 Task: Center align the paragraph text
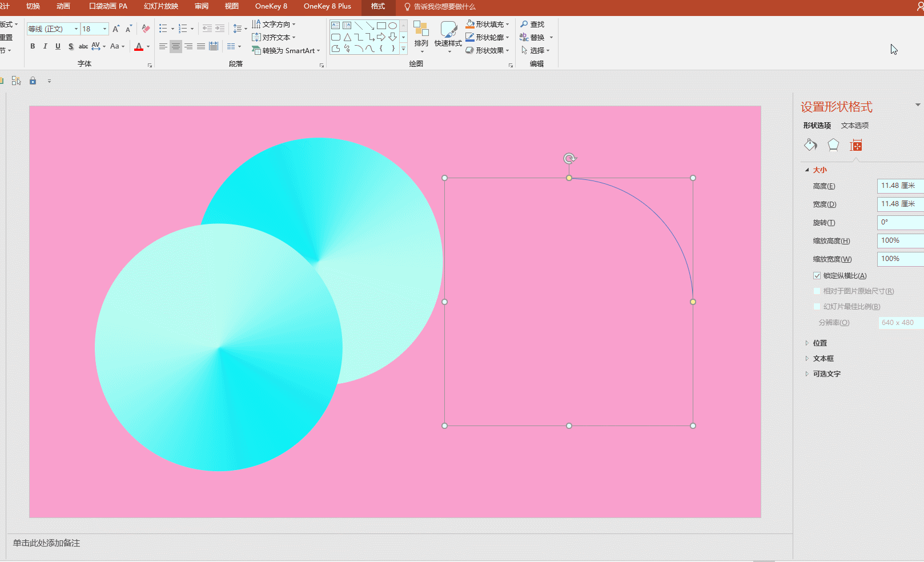[x=176, y=46]
